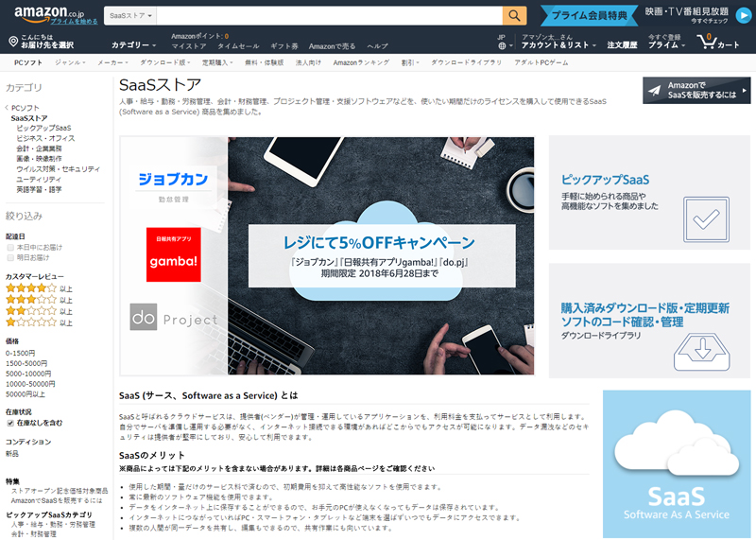The image size is (756, 540).
Task: Open 無料・体験版 menu item
Action: click(265, 62)
